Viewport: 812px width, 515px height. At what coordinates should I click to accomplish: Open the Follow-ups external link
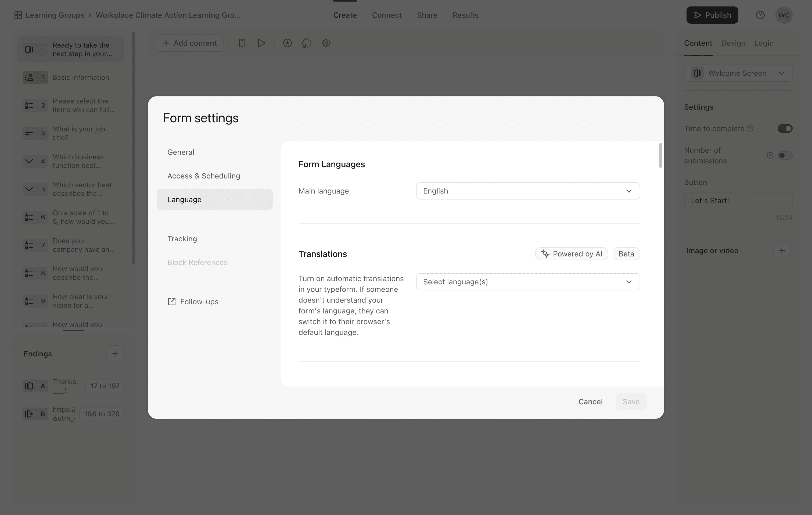coord(193,302)
